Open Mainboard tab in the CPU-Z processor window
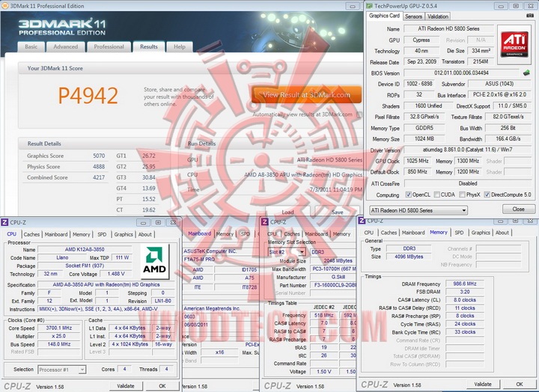The width and height of the screenshot is (539, 392). coord(56,234)
